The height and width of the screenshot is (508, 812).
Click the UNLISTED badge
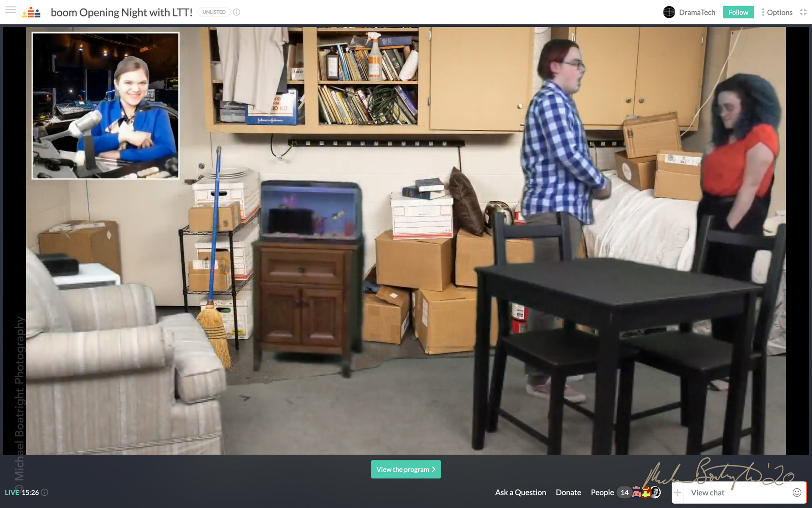214,12
